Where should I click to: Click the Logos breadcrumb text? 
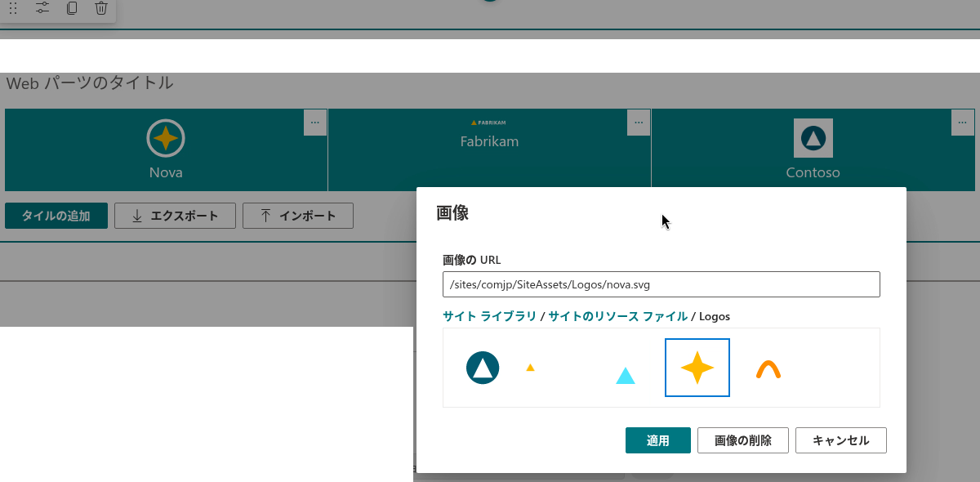(x=715, y=316)
